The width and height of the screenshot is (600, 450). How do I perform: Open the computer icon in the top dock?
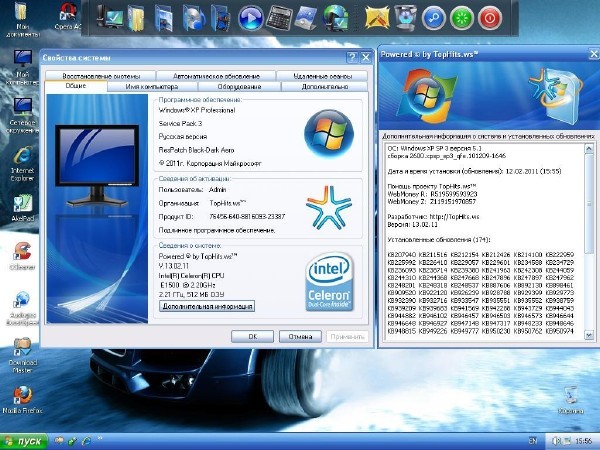tap(110, 17)
